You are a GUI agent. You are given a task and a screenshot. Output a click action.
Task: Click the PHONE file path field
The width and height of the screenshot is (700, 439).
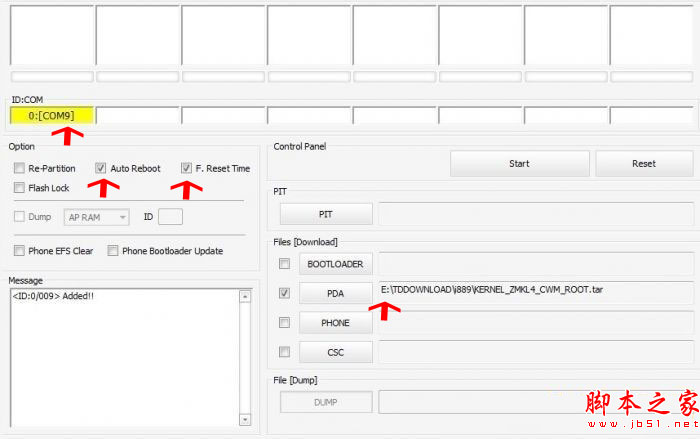coord(536,322)
